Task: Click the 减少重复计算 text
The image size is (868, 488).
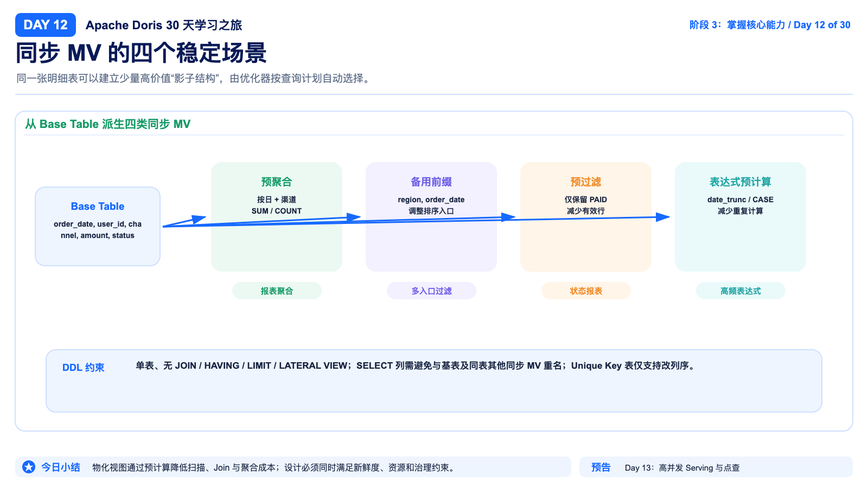Action: pos(741,211)
